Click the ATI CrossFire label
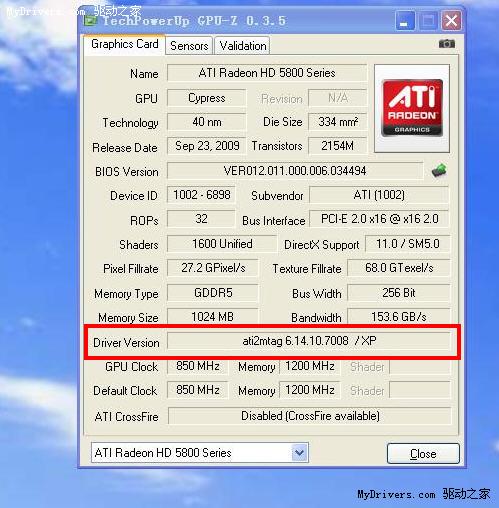 point(126,417)
